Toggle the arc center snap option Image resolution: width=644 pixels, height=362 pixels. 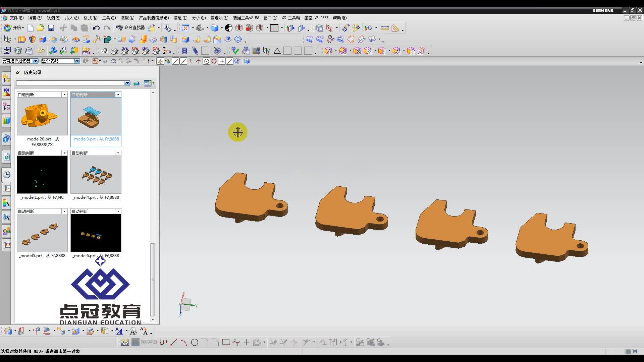click(206, 61)
